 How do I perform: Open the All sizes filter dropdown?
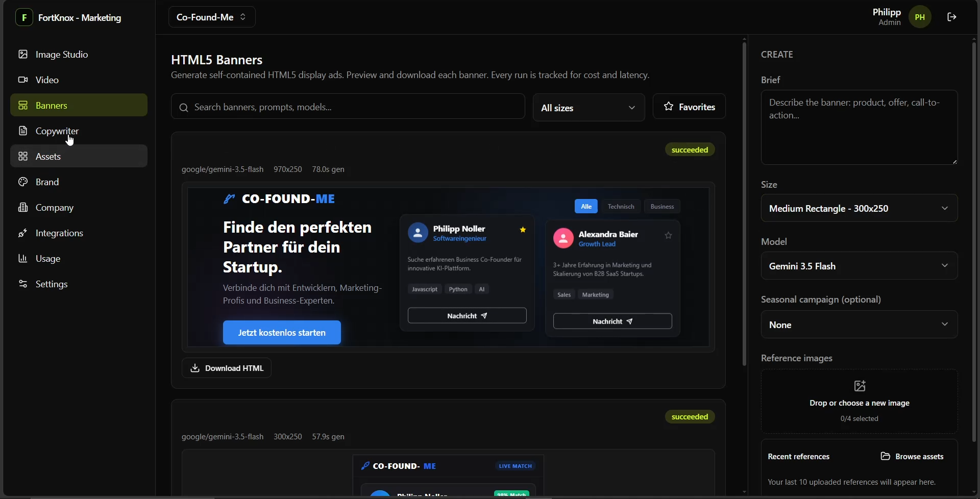[589, 108]
